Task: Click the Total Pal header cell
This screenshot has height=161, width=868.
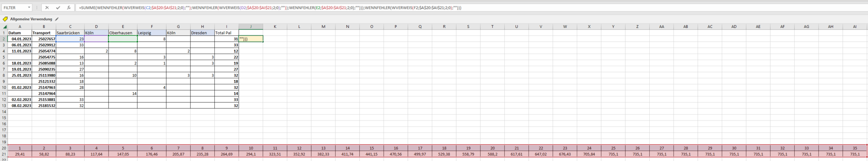Action: point(227,33)
